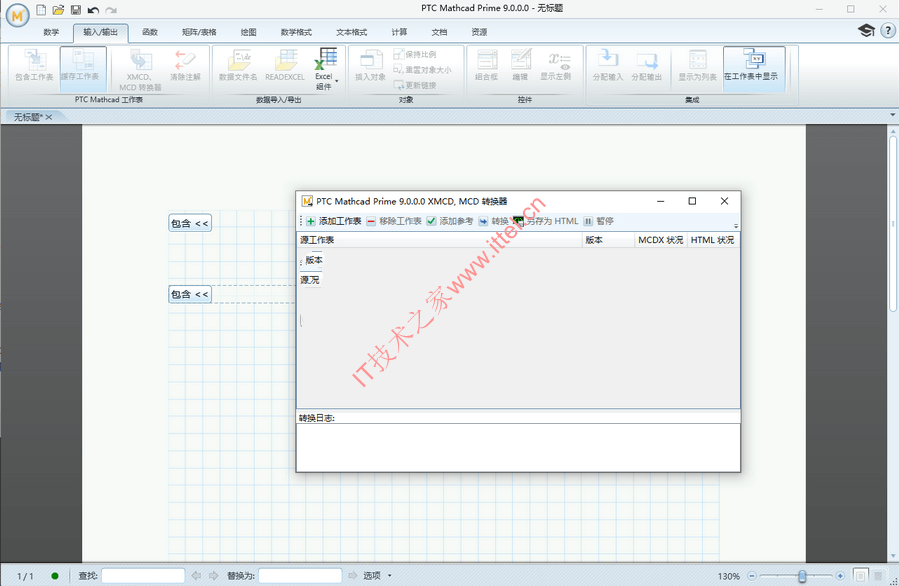Viewport: 899px width, 586px height.
Task: Sort by the 源工作表 column header
Action: pos(439,240)
